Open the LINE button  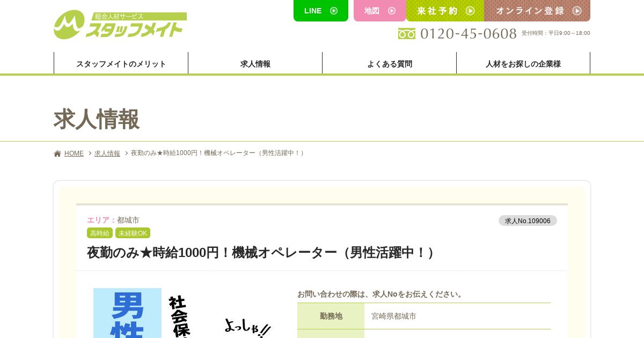(321, 11)
